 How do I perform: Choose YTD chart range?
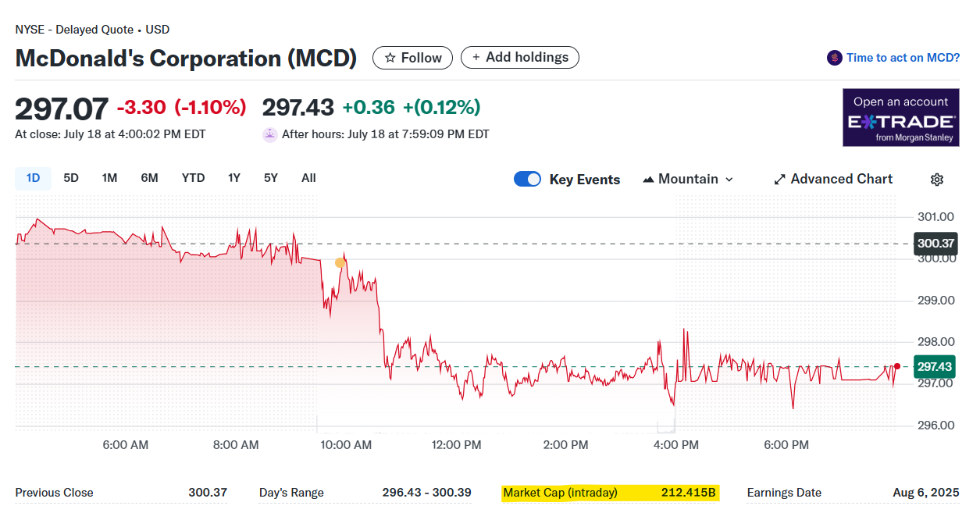(x=193, y=178)
